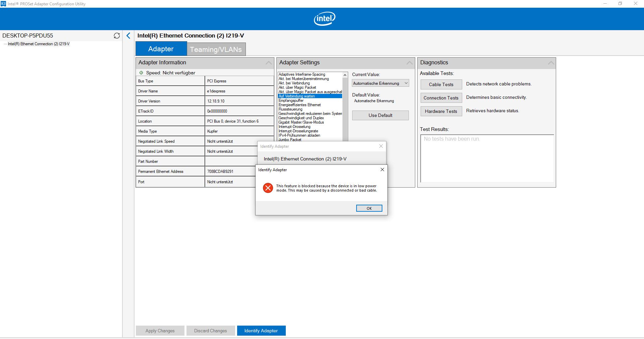
Task: Open the Current Value dropdown
Action: pyautogui.click(x=380, y=83)
